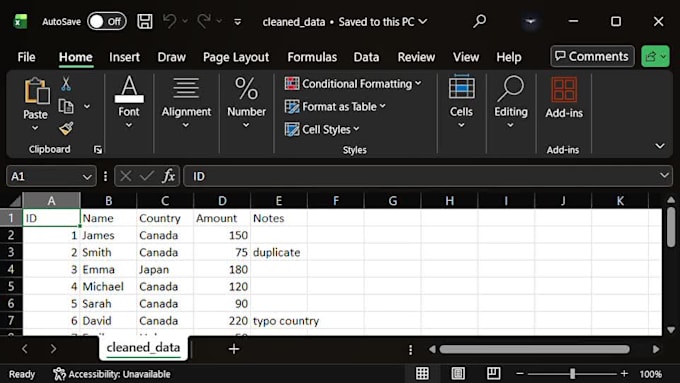Click the Copy icon
Viewport: 680px width, 383px height.
point(66,106)
